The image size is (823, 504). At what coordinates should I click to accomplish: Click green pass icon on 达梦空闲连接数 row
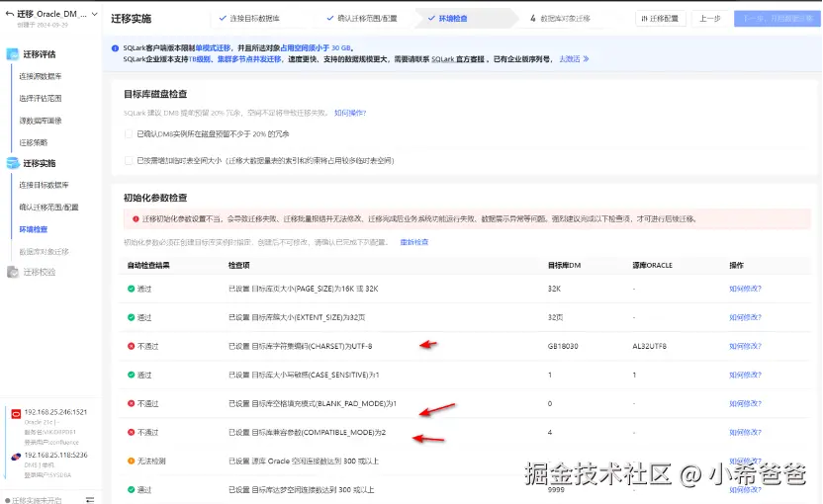pos(132,489)
